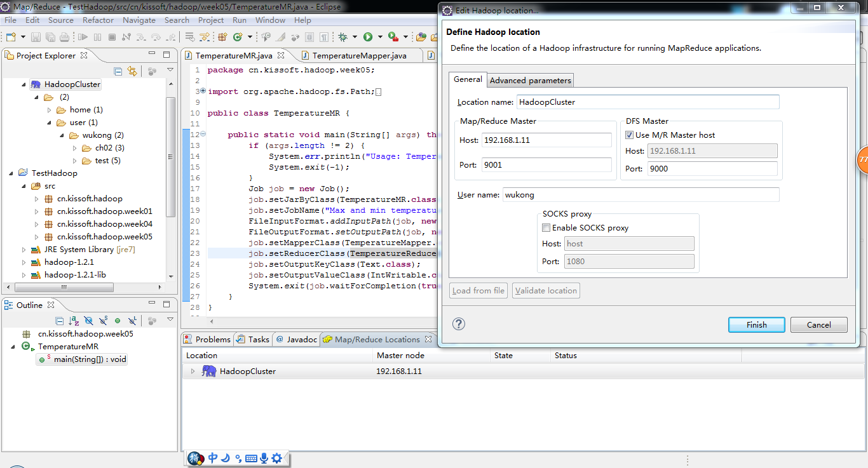Click the User name field

point(641,194)
